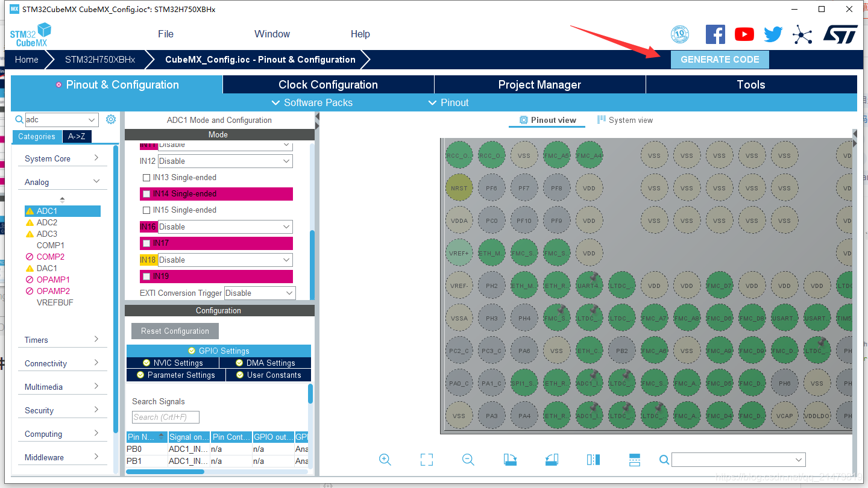Go to Home breadcrumb
Image resolution: width=868 pixels, height=488 pixels.
click(x=27, y=60)
